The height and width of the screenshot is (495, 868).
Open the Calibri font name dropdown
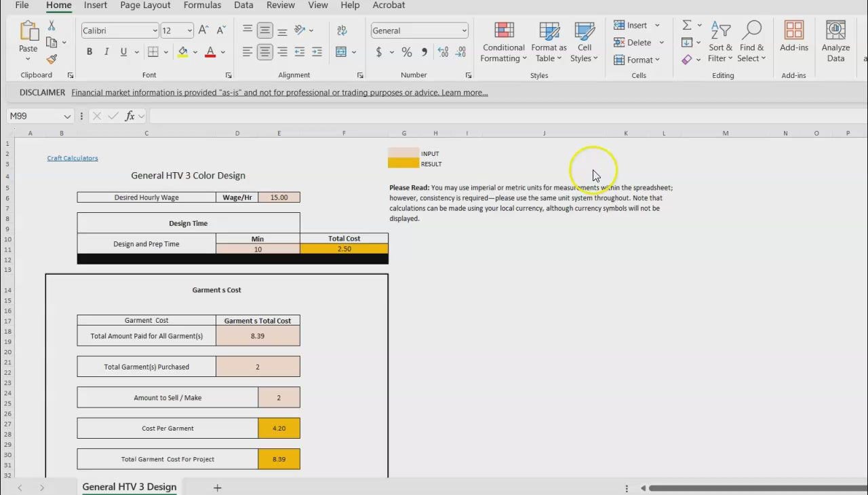[155, 31]
